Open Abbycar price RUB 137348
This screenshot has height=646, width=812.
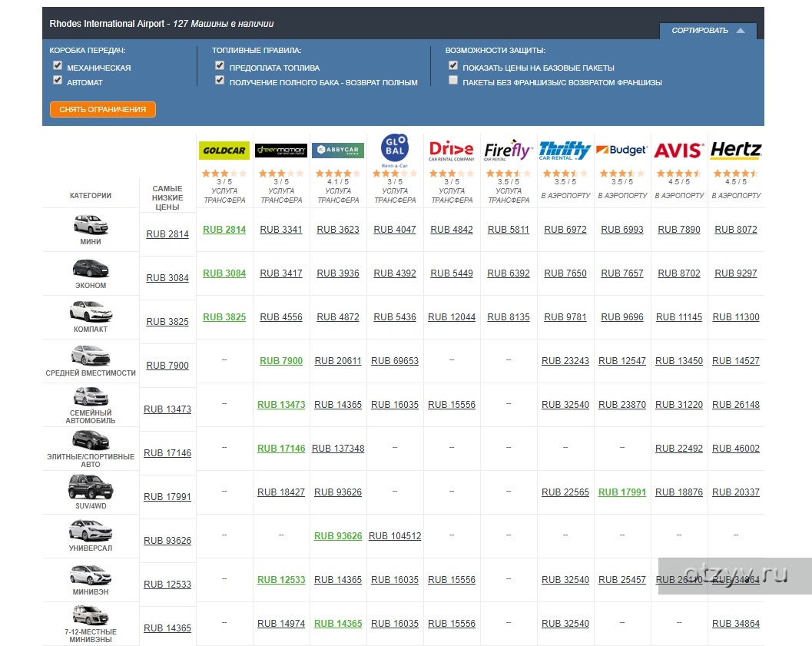point(338,449)
